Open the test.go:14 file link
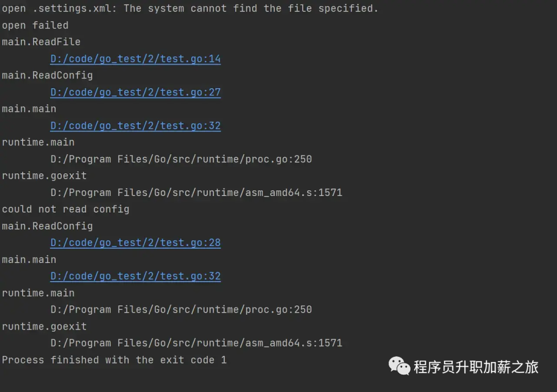This screenshot has width=557, height=392. 135,59
